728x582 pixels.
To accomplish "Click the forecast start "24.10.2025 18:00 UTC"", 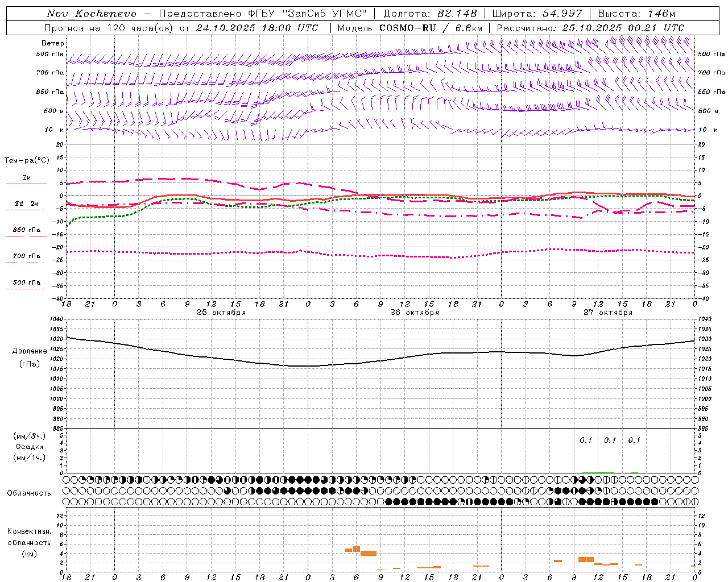I will (257, 28).
